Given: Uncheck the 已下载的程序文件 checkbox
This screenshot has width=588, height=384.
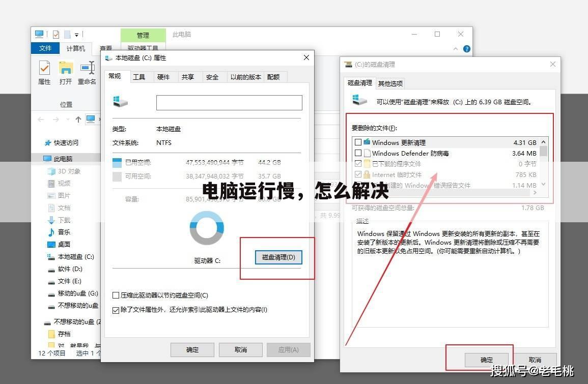Looking at the screenshot, I should (x=358, y=164).
